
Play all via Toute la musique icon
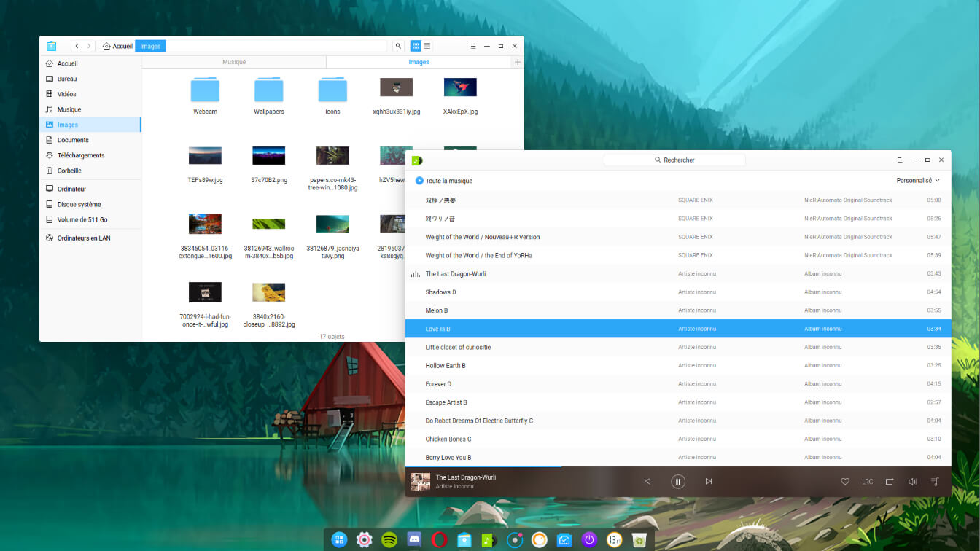(419, 181)
